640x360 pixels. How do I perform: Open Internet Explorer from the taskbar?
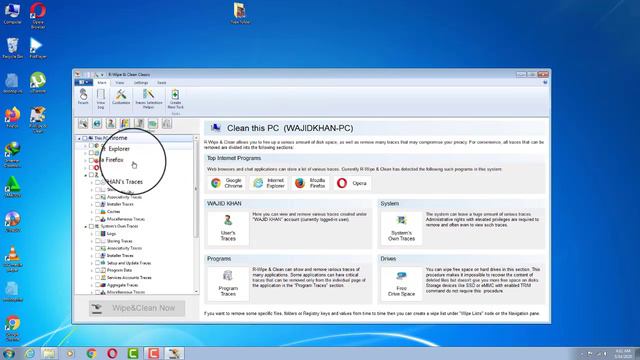(x=29, y=353)
